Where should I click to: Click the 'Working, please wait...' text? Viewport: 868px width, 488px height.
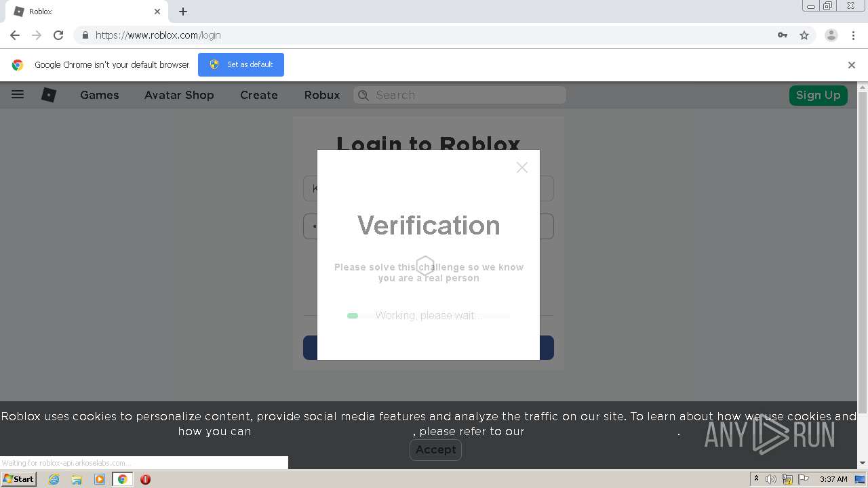tap(429, 315)
